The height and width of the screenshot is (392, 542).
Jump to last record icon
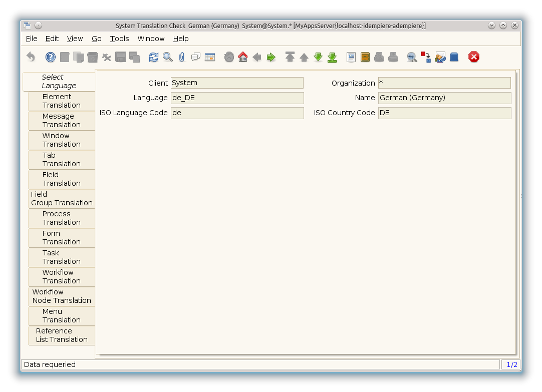[332, 57]
